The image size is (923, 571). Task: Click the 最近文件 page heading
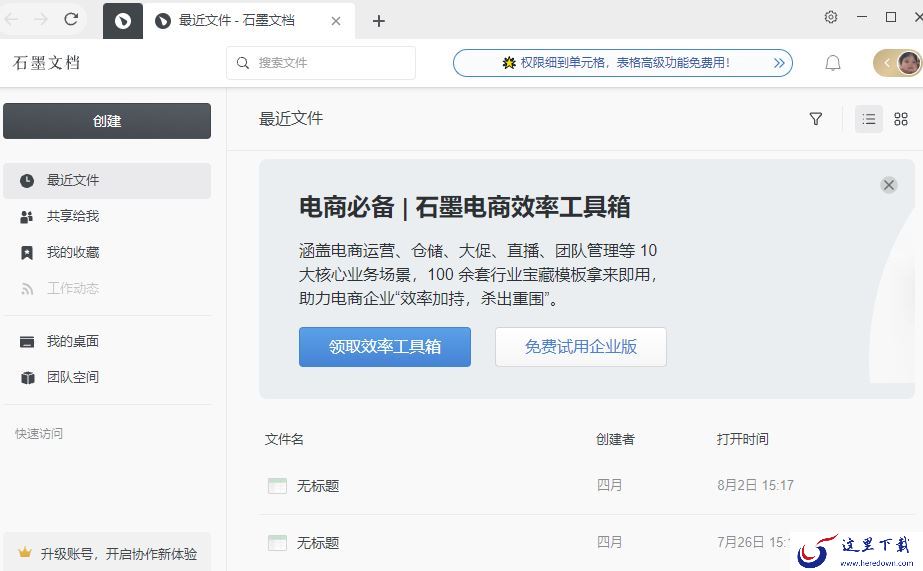(291, 119)
